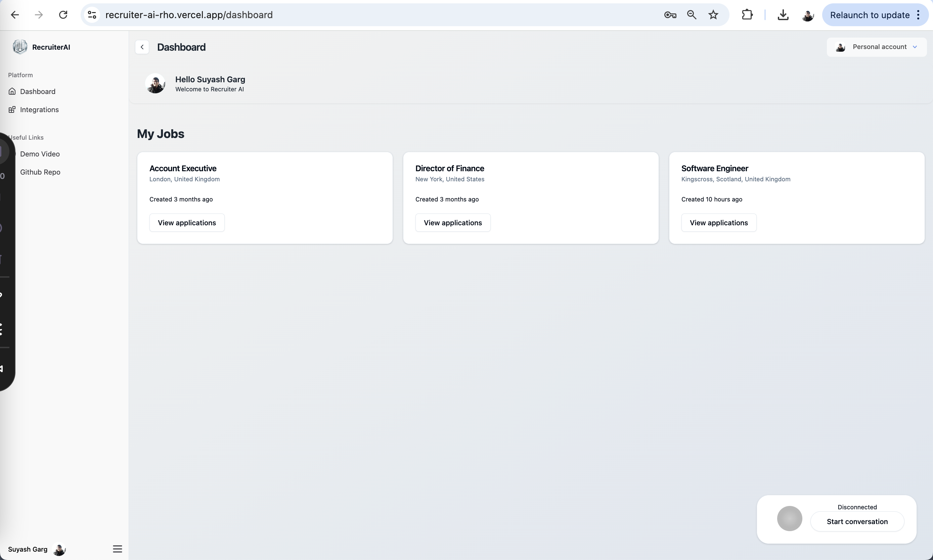View applications for Software Engineer

[x=719, y=223]
